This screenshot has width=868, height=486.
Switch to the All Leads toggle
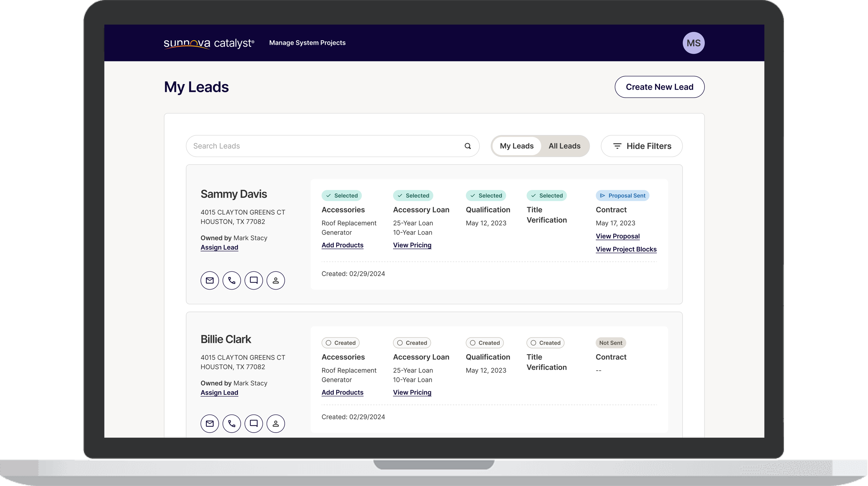point(564,146)
